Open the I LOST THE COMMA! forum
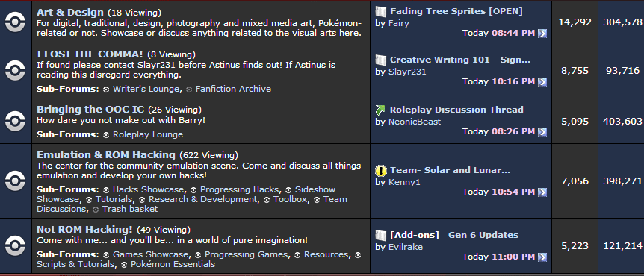Viewport: 644px width, 276px height. coord(90,54)
